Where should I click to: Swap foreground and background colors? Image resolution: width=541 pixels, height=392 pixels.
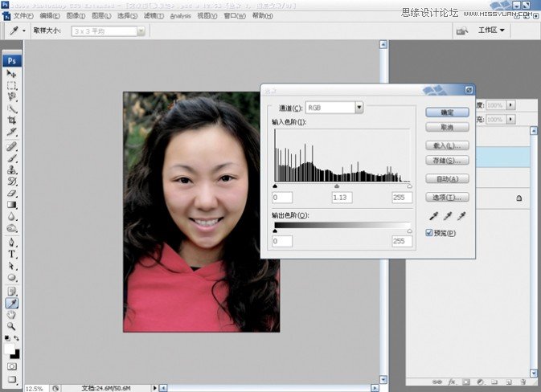16,338
